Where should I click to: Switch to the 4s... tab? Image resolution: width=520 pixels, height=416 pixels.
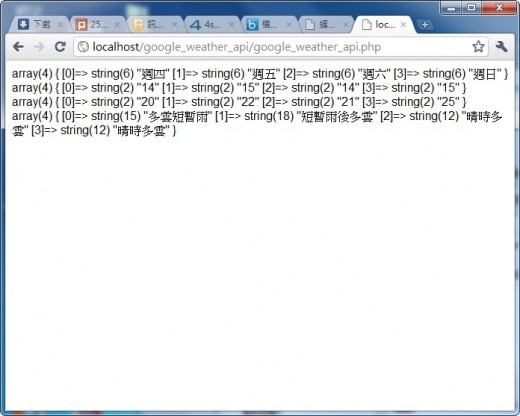210,24
